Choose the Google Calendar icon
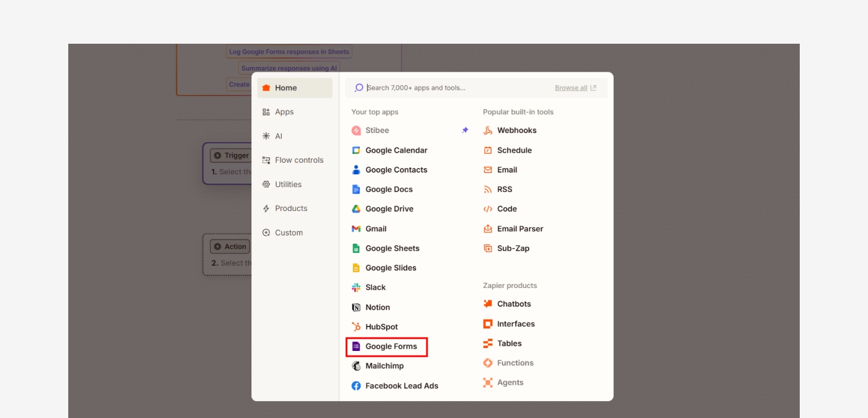The image size is (868, 418). click(356, 150)
